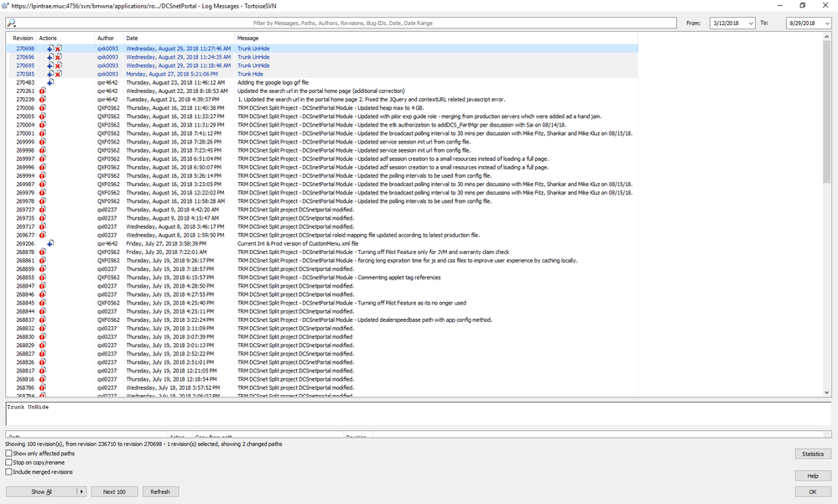Click the modified icon in revision 268845 row
This screenshot has height=504, width=838.
point(42,303)
